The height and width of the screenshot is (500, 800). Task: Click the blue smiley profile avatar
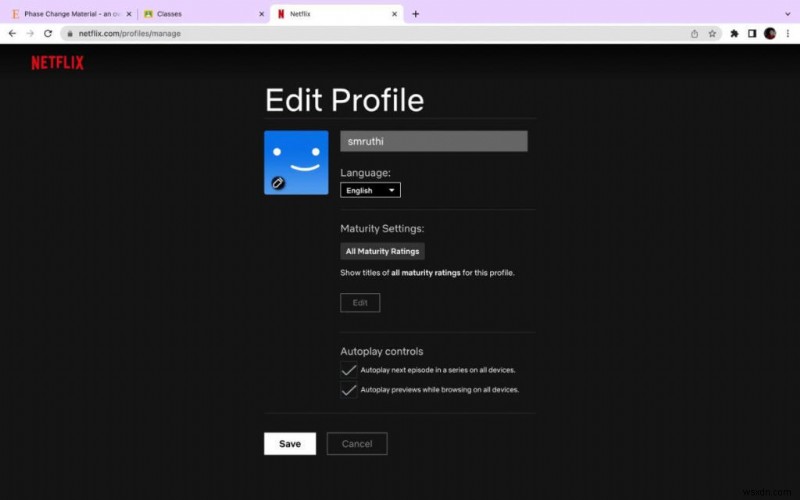click(296, 162)
